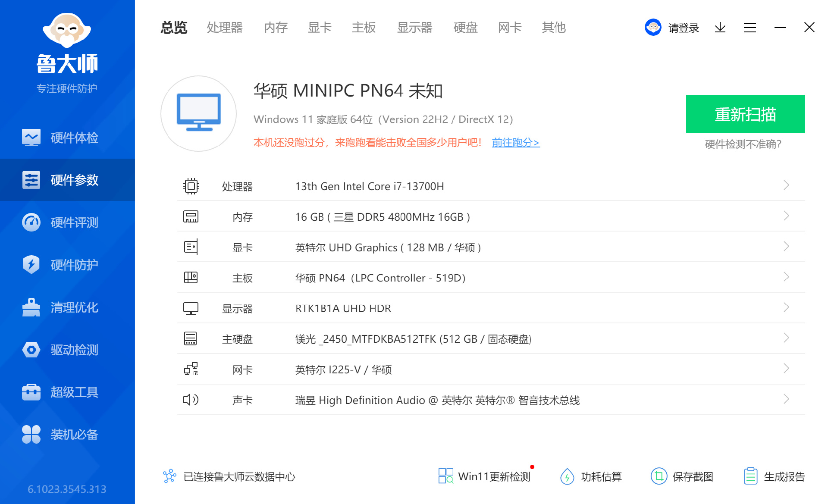The width and height of the screenshot is (828, 504).
Task: Click the green 重新扫描 button
Action: click(x=745, y=114)
